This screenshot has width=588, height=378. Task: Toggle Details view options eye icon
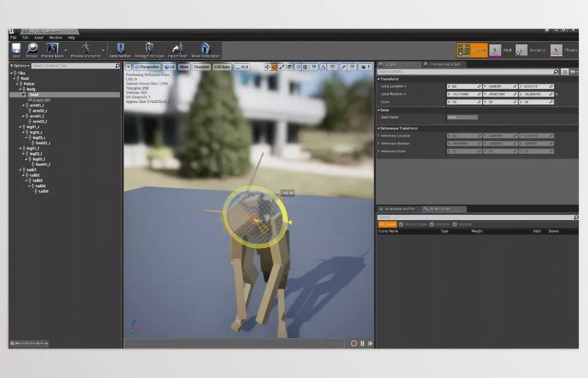pyautogui.click(x=573, y=72)
